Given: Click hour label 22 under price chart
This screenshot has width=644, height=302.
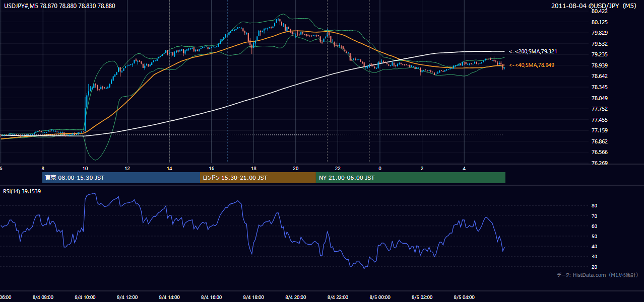Looking at the screenshot, I should (338, 168).
